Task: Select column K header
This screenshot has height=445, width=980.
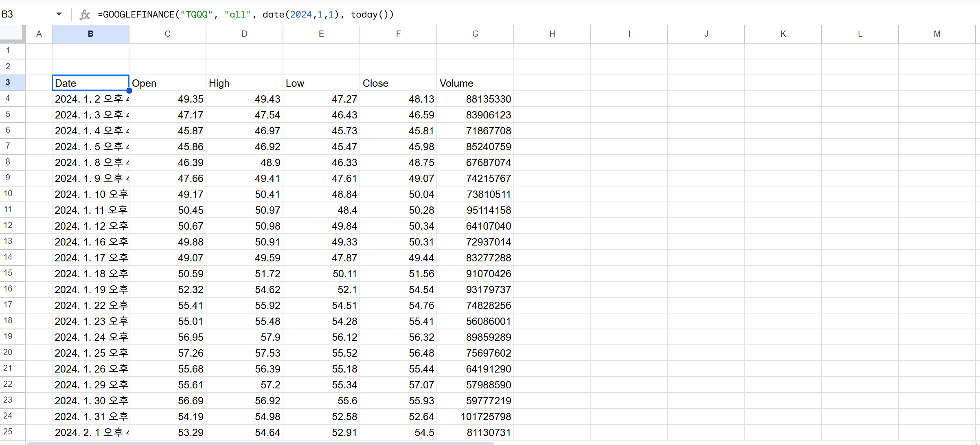Action: pyautogui.click(x=783, y=34)
